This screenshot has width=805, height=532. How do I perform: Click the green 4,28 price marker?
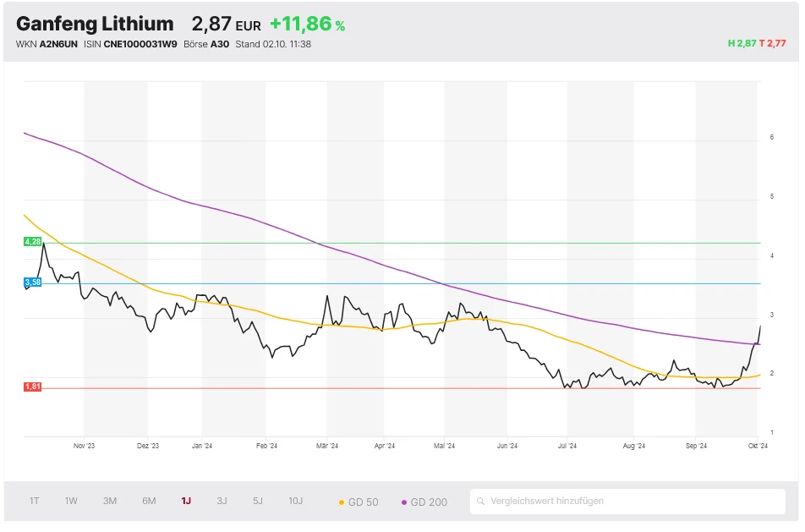click(x=33, y=242)
